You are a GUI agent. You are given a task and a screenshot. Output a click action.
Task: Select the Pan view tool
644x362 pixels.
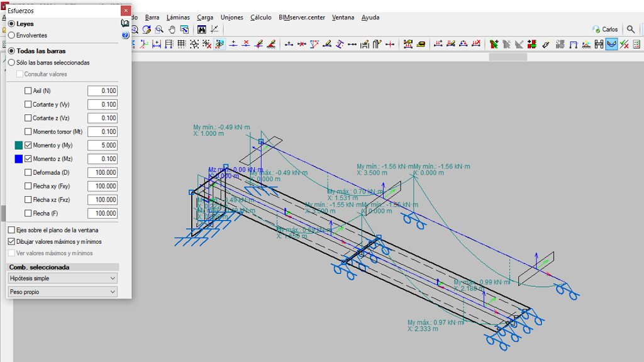click(x=172, y=30)
